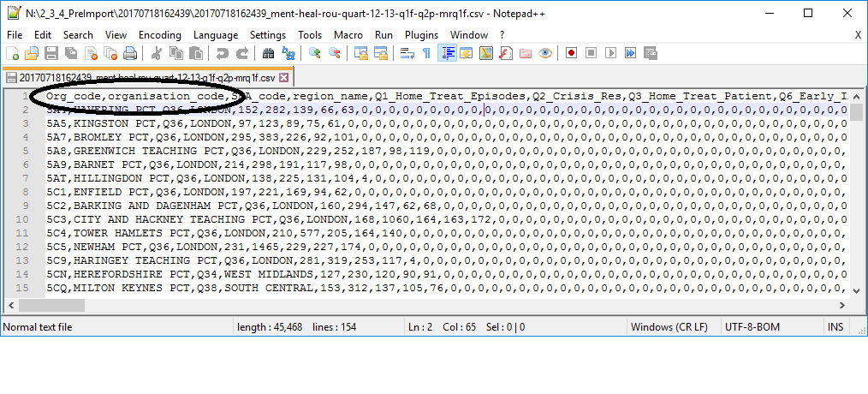Click the Zoom In magnifier icon
This screenshot has width=868, height=394.
pos(315,53)
